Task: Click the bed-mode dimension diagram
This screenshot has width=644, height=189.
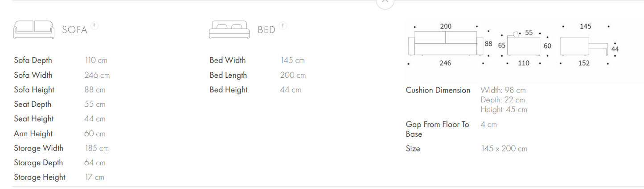Action: pyautogui.click(x=584, y=45)
